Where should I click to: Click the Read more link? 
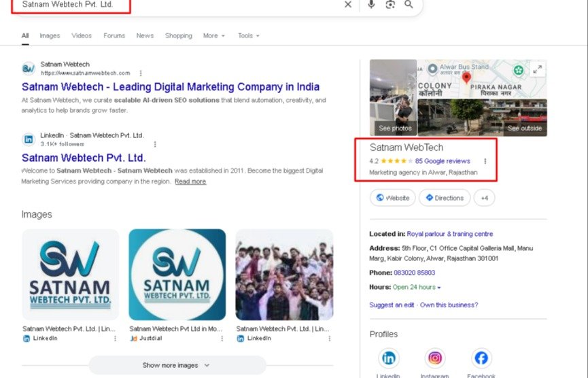coord(190,182)
